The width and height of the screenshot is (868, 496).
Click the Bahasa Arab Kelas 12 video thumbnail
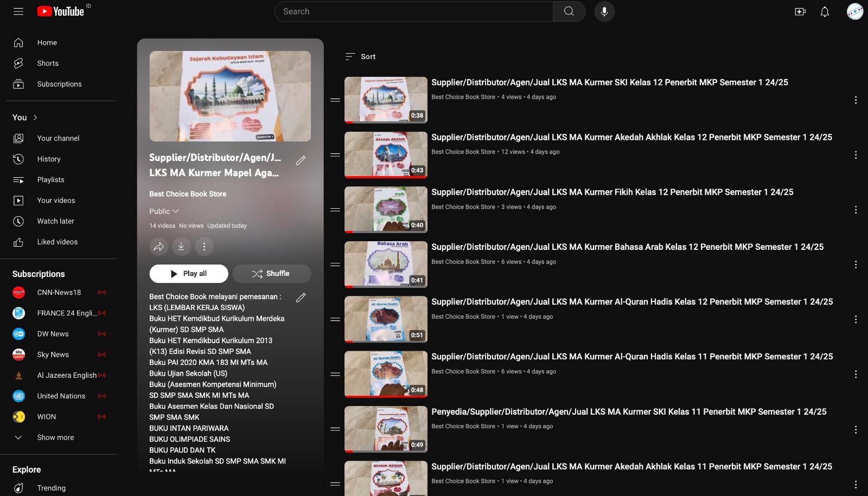pyautogui.click(x=386, y=265)
